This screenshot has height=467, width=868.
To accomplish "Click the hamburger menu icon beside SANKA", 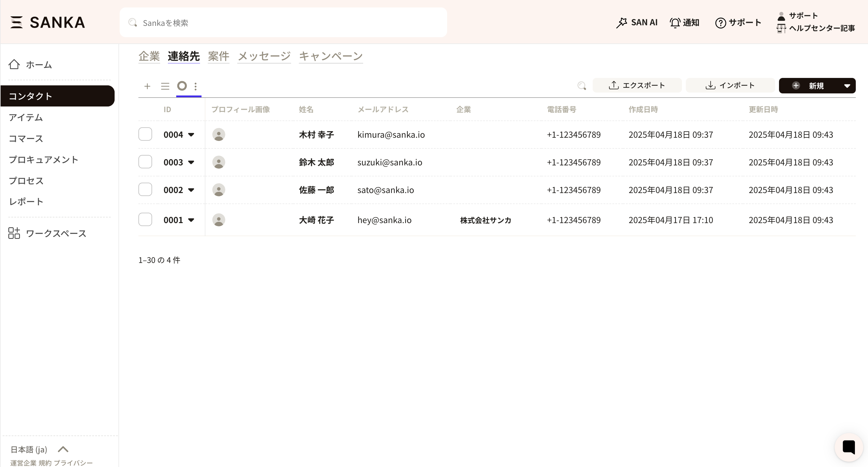I will tap(16, 22).
